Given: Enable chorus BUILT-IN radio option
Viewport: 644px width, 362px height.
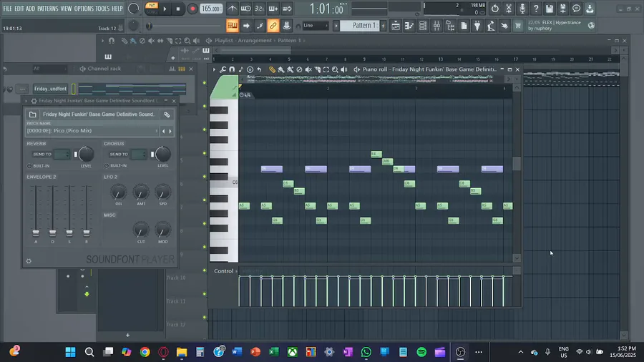Looking at the screenshot, I should [107, 166].
